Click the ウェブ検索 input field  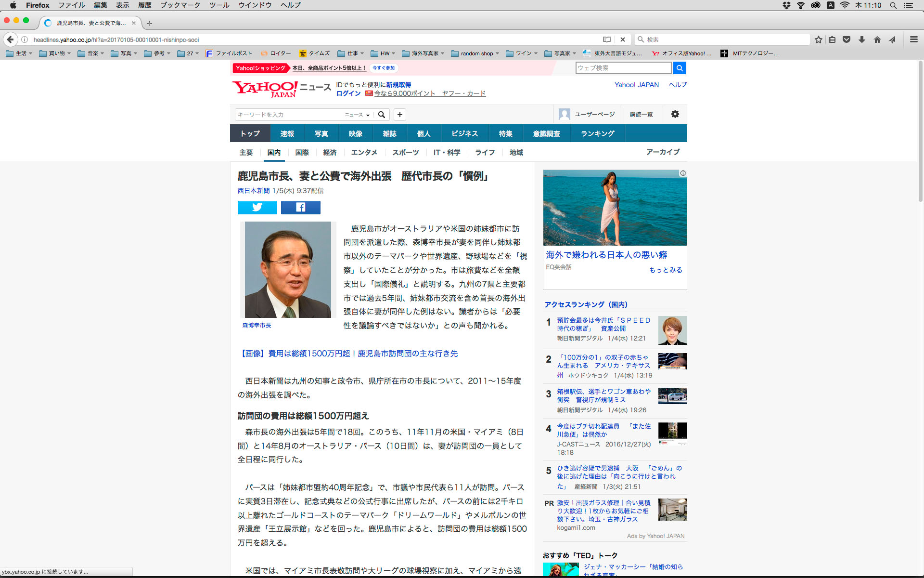(x=623, y=68)
